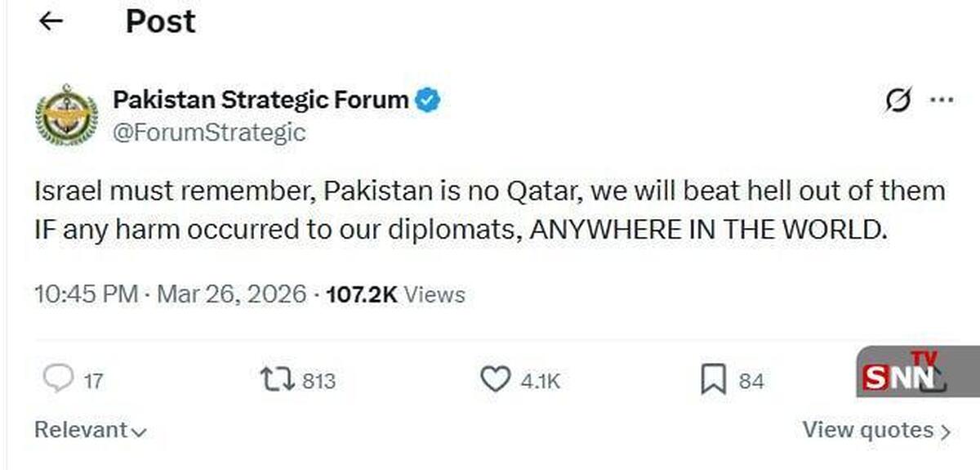
Task: Open View quotes link
Action: 875,430
